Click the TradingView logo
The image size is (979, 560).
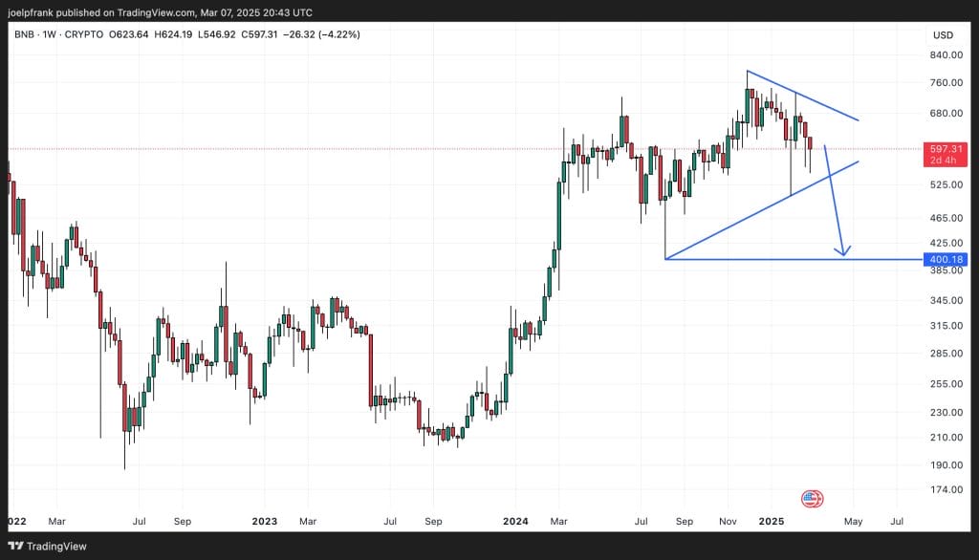pyautogui.click(x=47, y=546)
